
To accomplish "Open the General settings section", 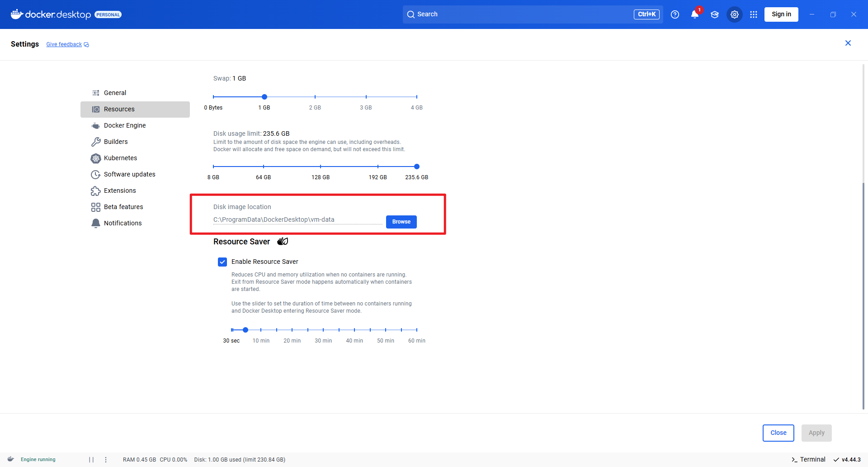I will (x=135, y=93).
